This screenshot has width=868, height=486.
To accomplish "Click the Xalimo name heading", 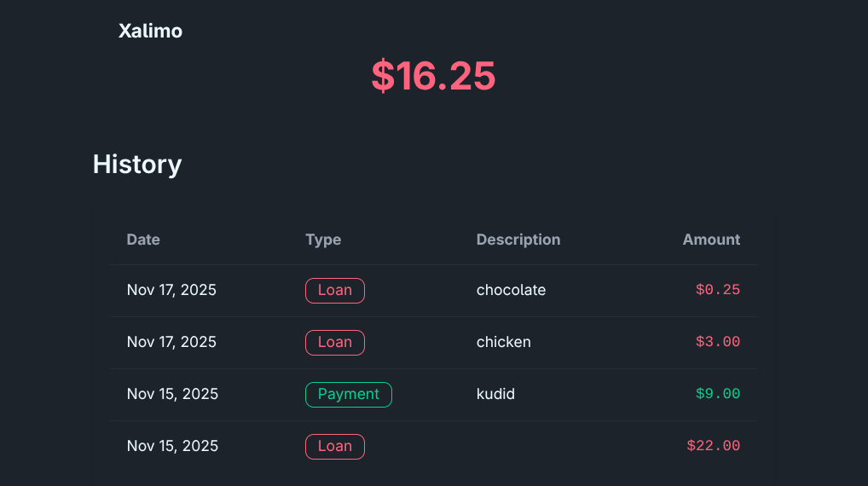I will [150, 32].
